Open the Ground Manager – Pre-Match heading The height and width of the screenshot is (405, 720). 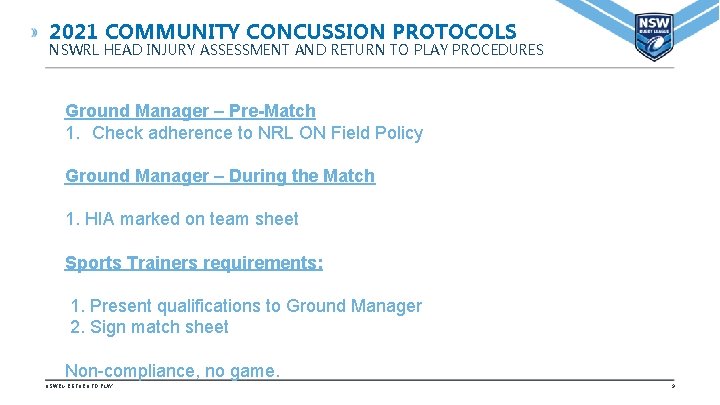pos(190,111)
